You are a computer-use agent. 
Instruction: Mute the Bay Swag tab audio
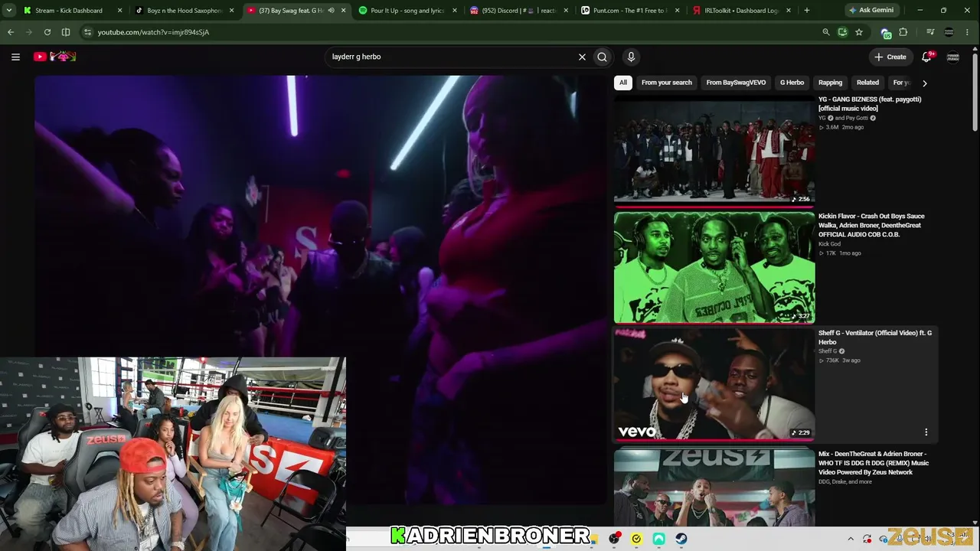click(x=331, y=11)
